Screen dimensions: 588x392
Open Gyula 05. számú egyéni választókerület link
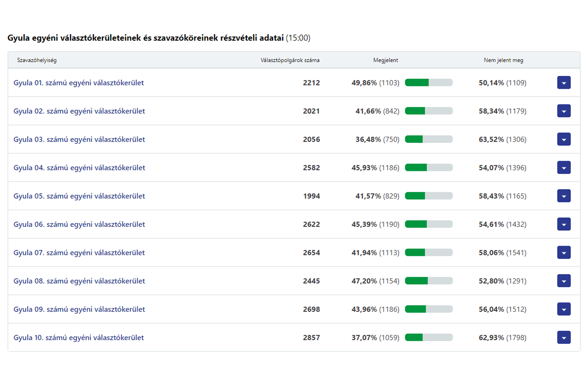[x=79, y=196]
